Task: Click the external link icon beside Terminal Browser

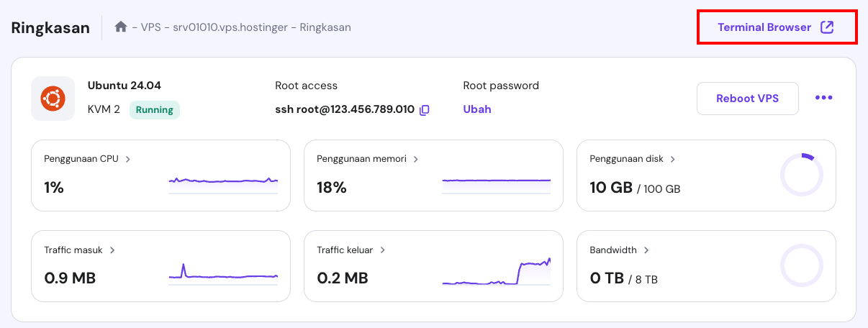Action: [827, 28]
